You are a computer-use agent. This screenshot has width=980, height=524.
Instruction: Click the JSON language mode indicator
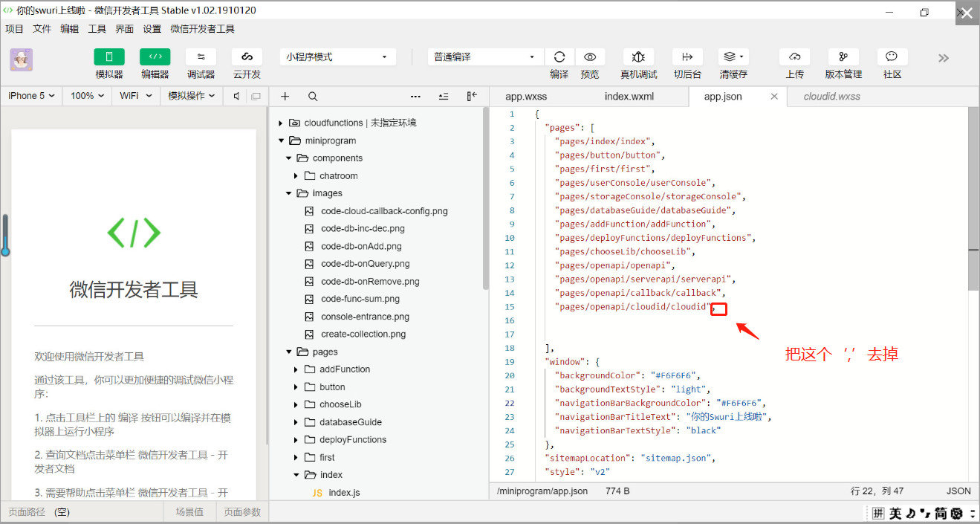tap(958, 491)
